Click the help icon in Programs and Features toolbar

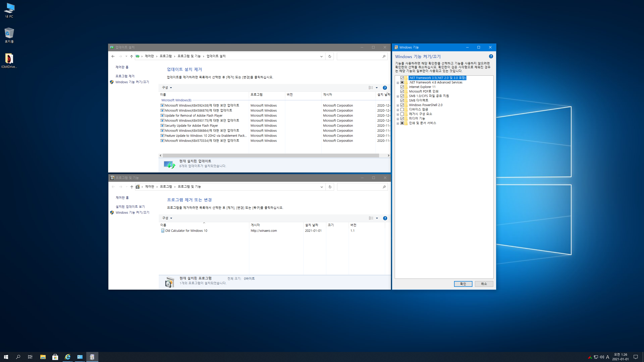coord(385,218)
